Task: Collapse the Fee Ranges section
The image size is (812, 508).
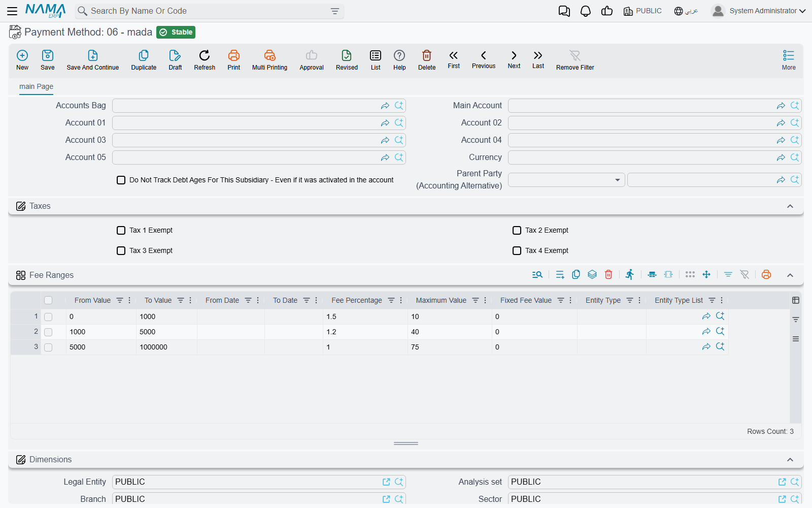Action: coord(790,275)
